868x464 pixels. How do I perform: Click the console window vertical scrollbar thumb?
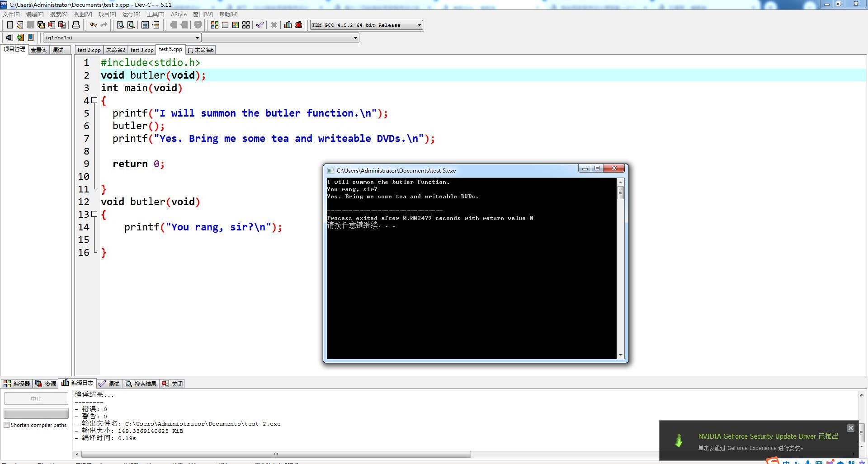point(621,192)
